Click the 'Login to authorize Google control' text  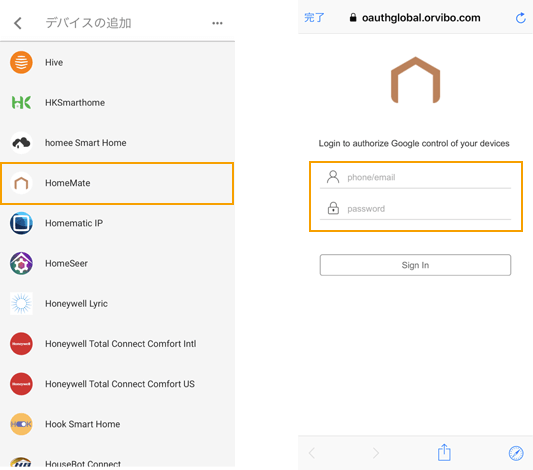coord(414,143)
